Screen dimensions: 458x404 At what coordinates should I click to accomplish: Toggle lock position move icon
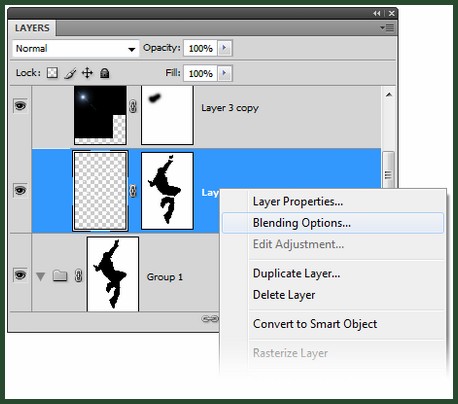(x=87, y=73)
